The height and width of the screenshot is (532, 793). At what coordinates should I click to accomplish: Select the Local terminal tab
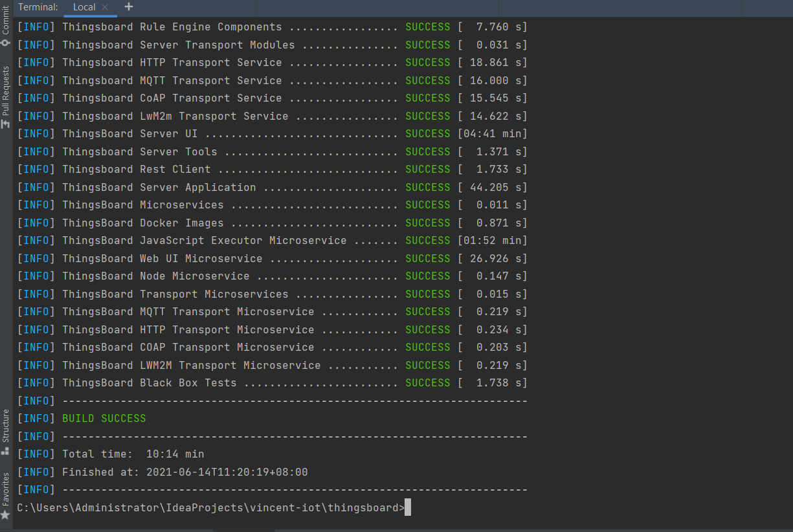click(x=84, y=7)
